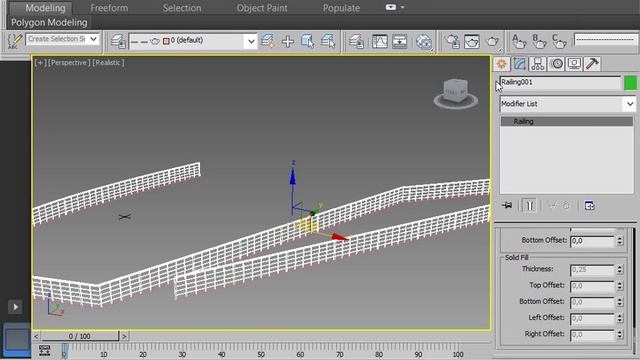This screenshot has width=640, height=360.
Task: Click the Left Offset value field
Action: [592, 318]
